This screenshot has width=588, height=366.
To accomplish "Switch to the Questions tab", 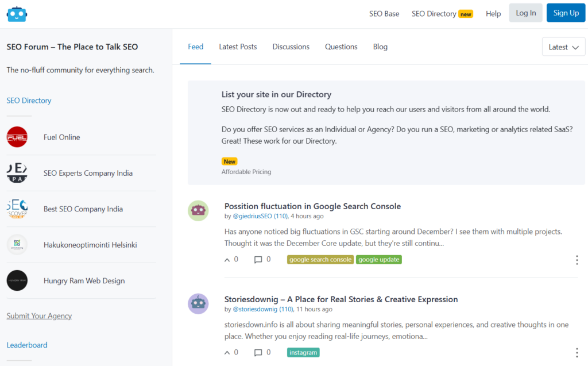I will (341, 47).
